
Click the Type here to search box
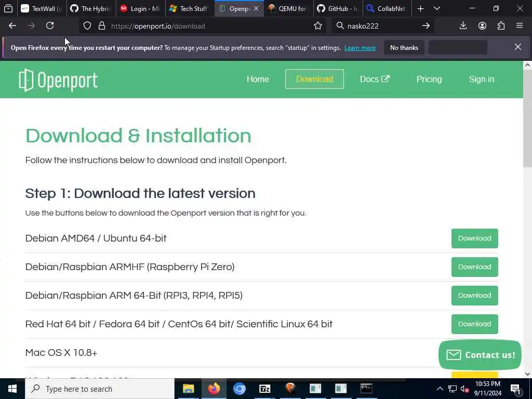pyautogui.click(x=99, y=389)
